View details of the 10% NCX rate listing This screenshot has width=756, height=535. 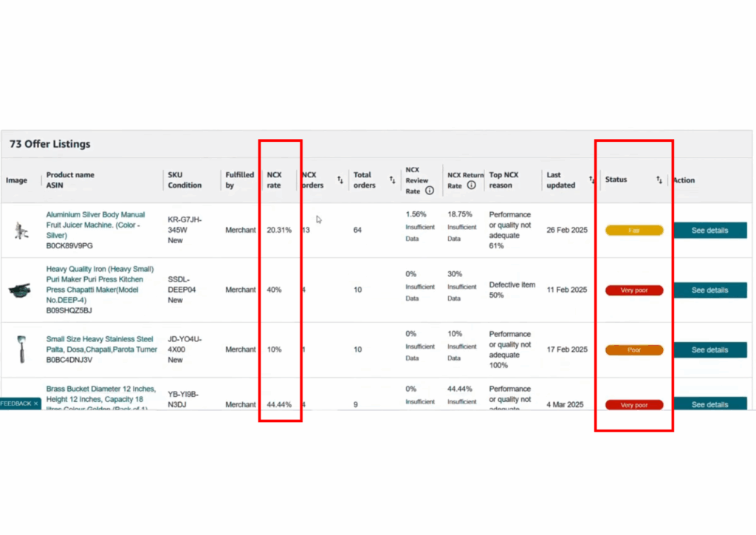pos(709,350)
